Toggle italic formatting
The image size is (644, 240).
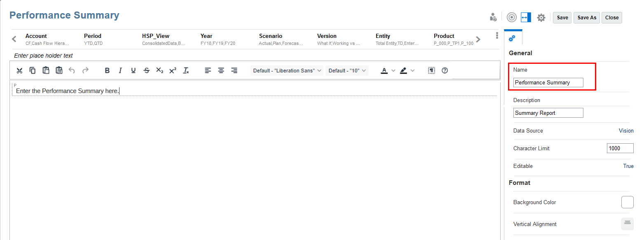point(120,70)
